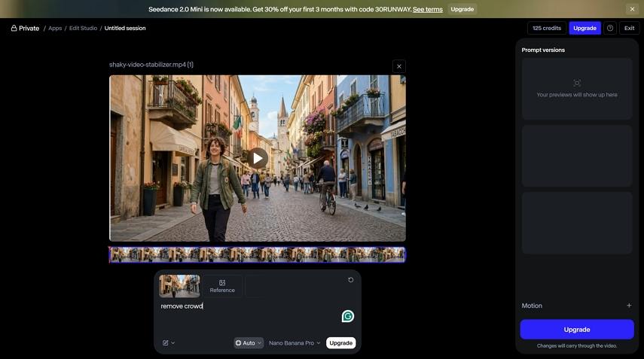Click the previews placeholder icon in sidebar

(x=577, y=83)
